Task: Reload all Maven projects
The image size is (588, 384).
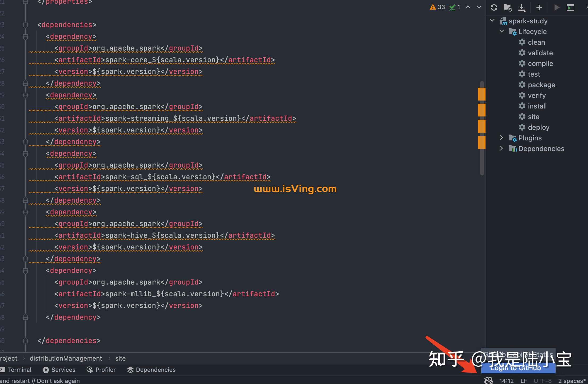Action: click(x=494, y=8)
